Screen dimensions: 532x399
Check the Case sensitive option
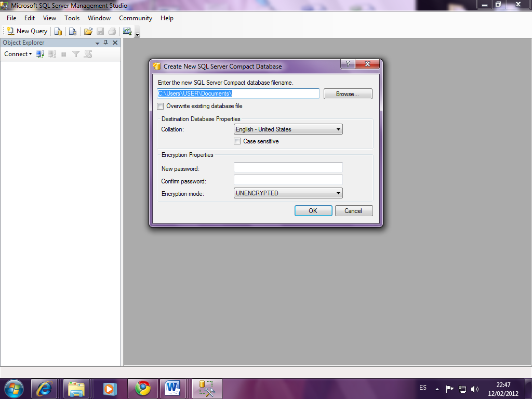pos(237,141)
